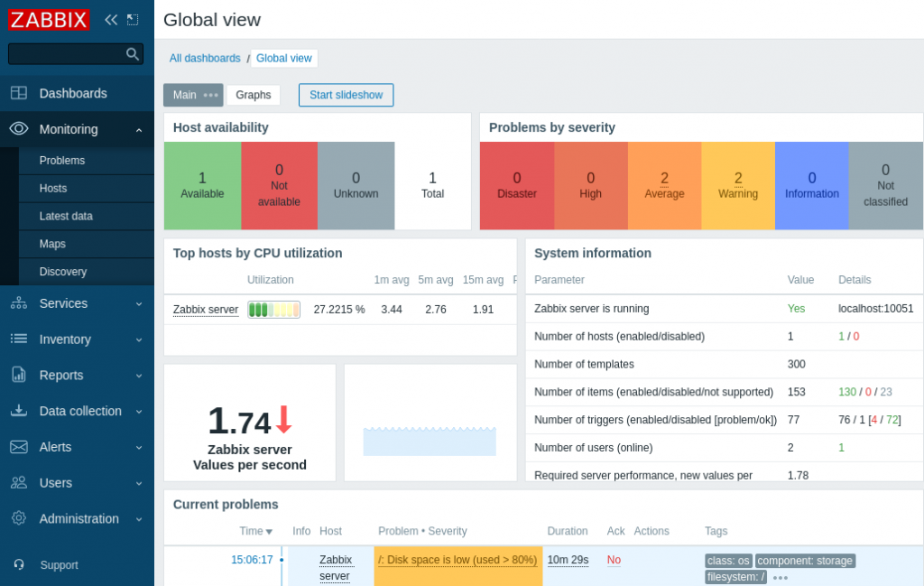Open the All dashboards link
This screenshot has height=586, width=924.
coord(205,58)
